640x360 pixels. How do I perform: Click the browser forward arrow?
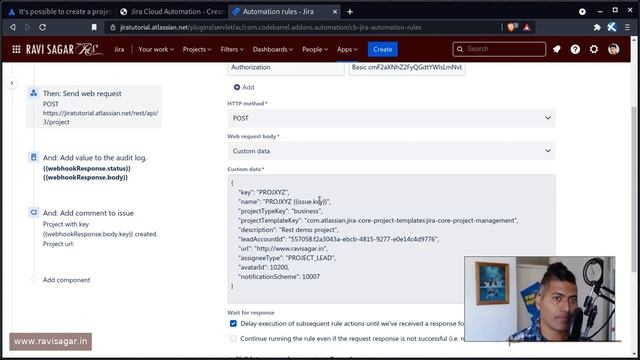pyautogui.click(x=27, y=27)
